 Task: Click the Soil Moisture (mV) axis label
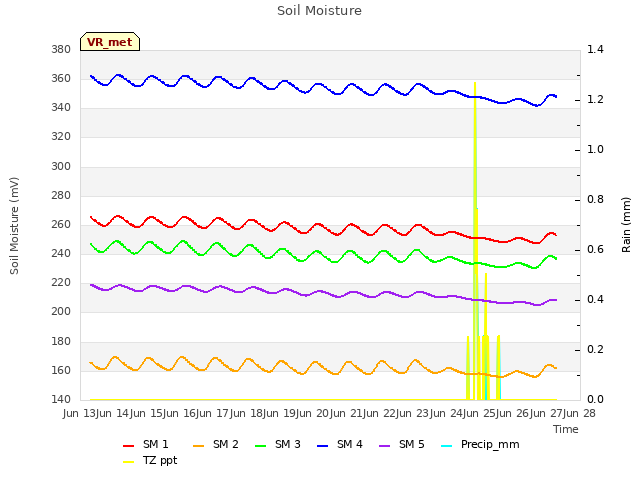pos(14,226)
